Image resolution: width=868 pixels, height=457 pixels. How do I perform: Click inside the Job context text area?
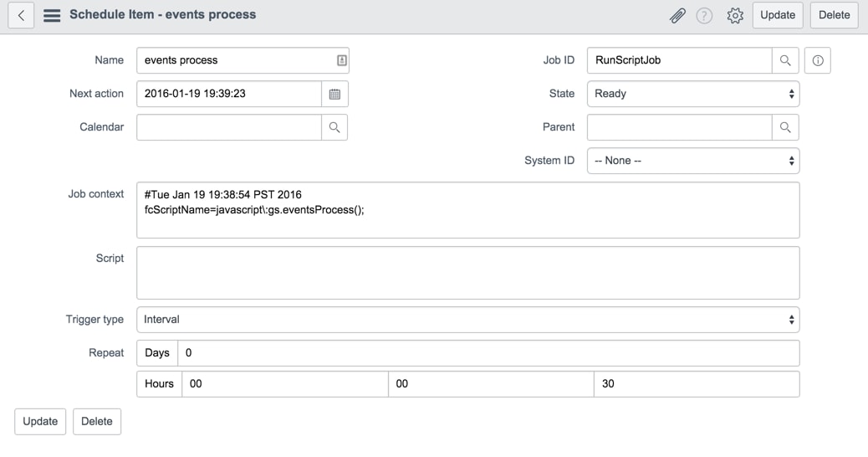(x=468, y=210)
